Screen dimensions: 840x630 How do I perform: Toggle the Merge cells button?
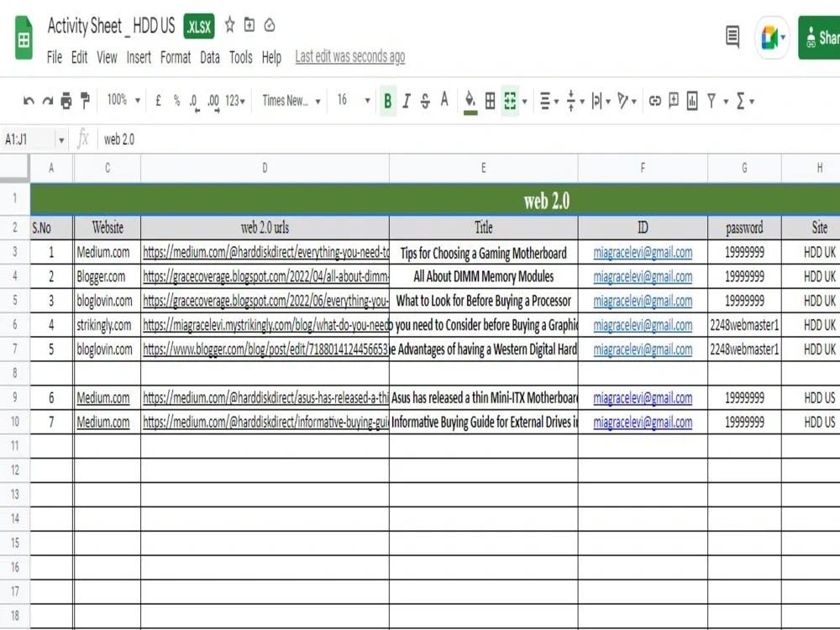510,101
